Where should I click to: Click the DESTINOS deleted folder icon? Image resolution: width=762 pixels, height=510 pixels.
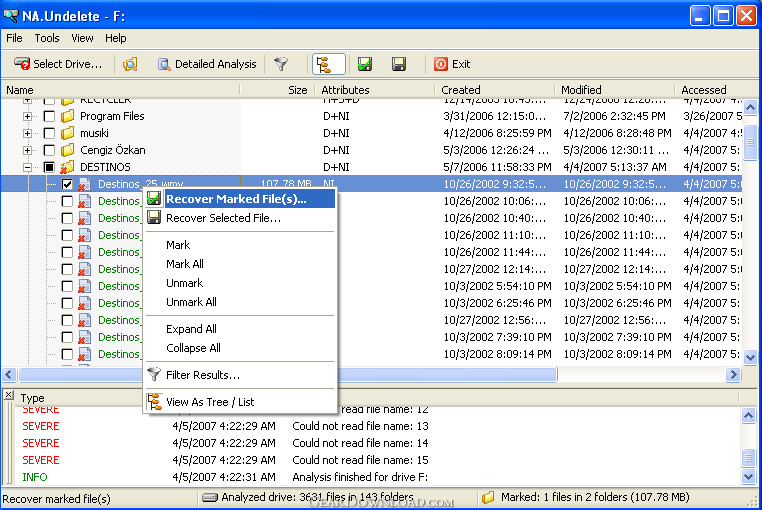(x=67, y=167)
